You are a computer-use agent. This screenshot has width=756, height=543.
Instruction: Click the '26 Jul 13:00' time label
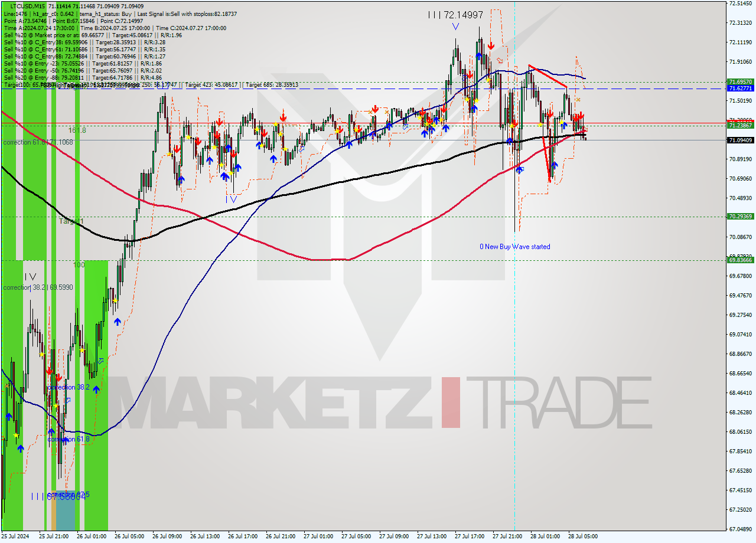(x=205, y=537)
